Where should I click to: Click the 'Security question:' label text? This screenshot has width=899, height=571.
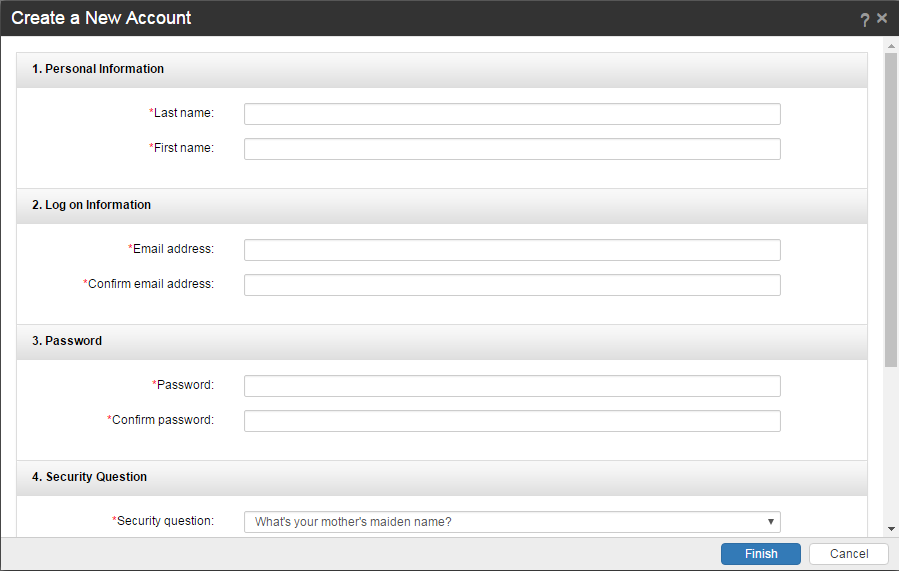(165, 521)
